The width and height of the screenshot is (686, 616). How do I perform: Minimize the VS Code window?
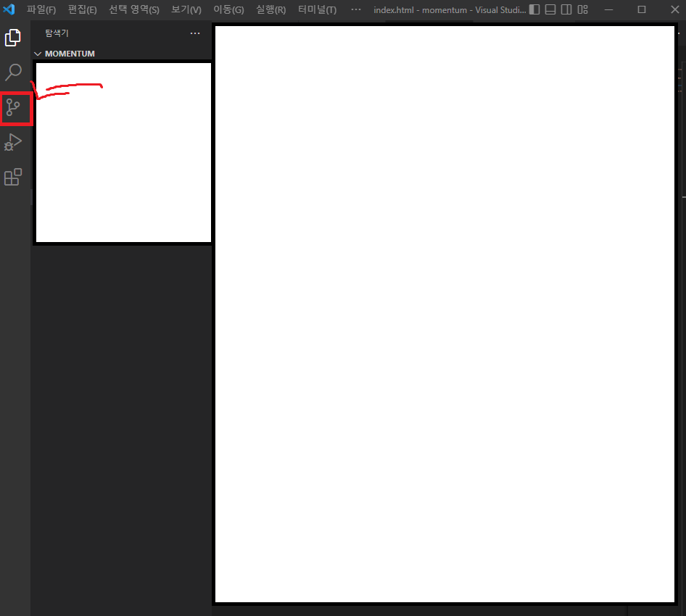pos(608,9)
